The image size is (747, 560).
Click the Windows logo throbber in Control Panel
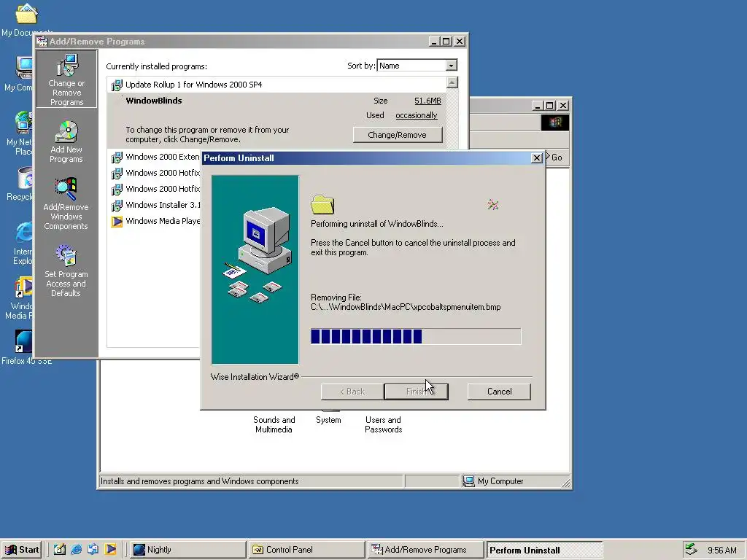554,122
